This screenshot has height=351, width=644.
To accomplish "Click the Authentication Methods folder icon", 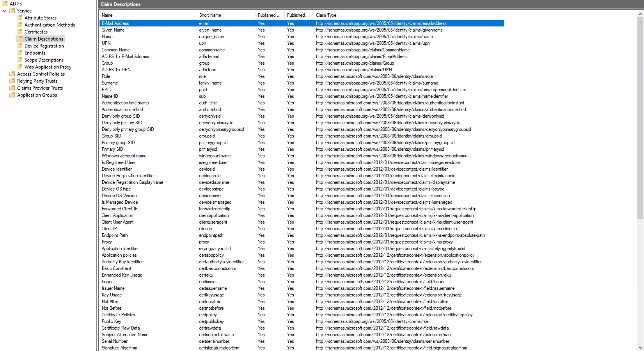I will pos(20,25).
